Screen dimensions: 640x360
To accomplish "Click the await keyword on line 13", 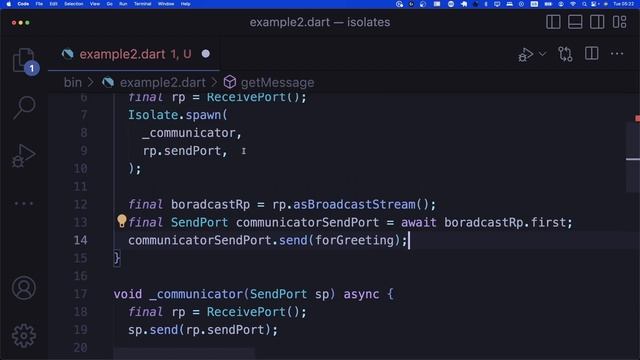I will tap(419, 222).
